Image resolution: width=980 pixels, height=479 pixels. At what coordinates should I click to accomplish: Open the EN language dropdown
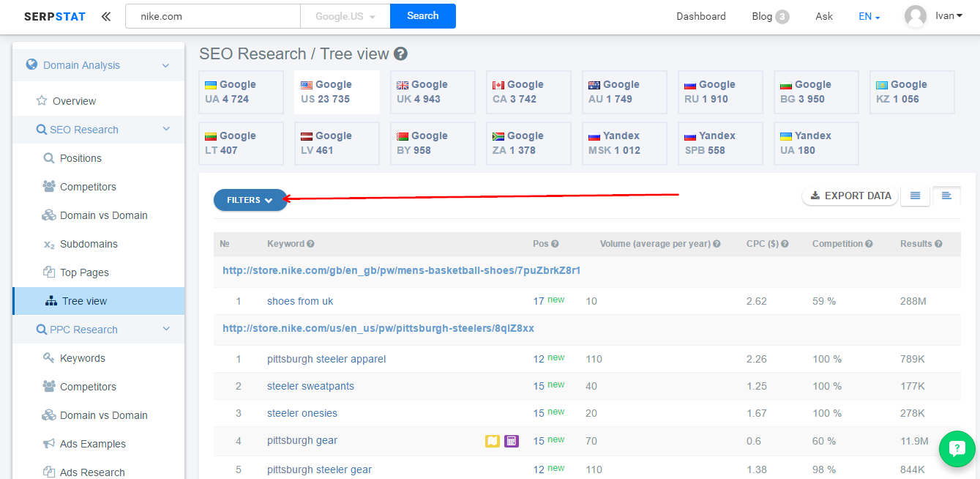[869, 16]
